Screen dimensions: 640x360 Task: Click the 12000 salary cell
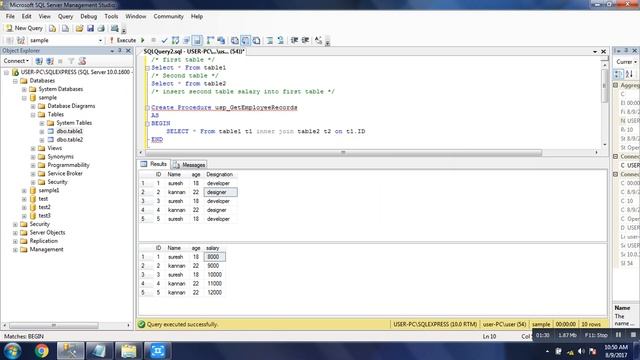(x=214, y=293)
